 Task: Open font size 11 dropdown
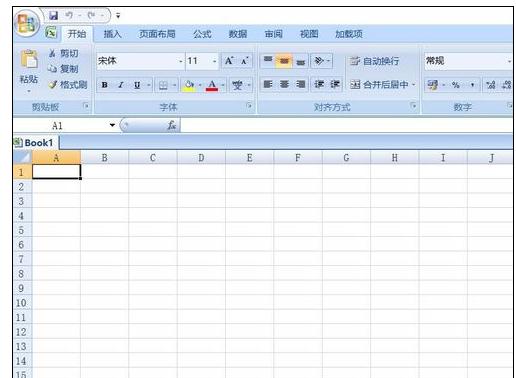pyautogui.click(x=214, y=61)
